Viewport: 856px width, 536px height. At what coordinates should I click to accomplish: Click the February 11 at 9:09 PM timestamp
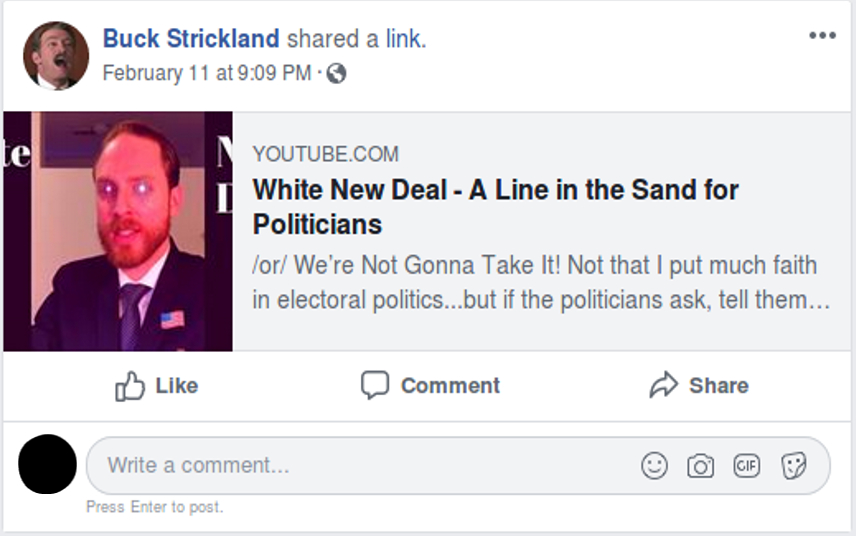tap(206, 73)
